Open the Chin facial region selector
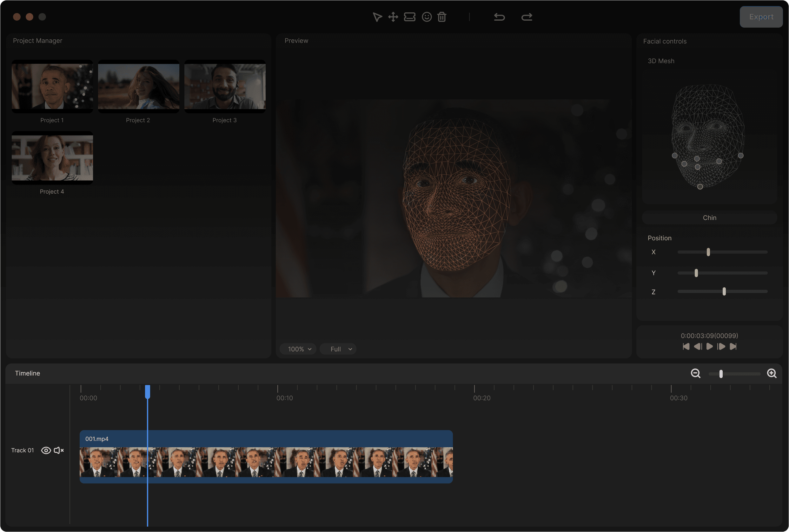Image resolution: width=789 pixels, height=532 pixels. click(709, 218)
